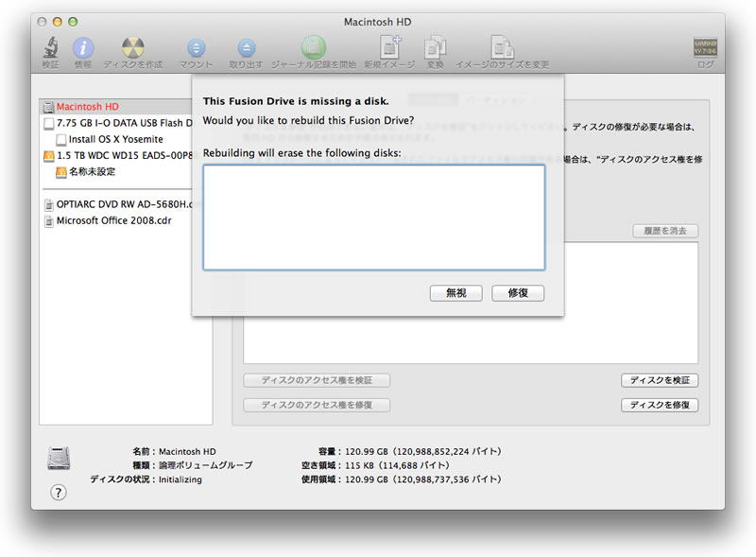Screen dimensions: 756x557
Task: Select 7.75 GB I-O DATA USB Flash row
Action: pos(115,123)
